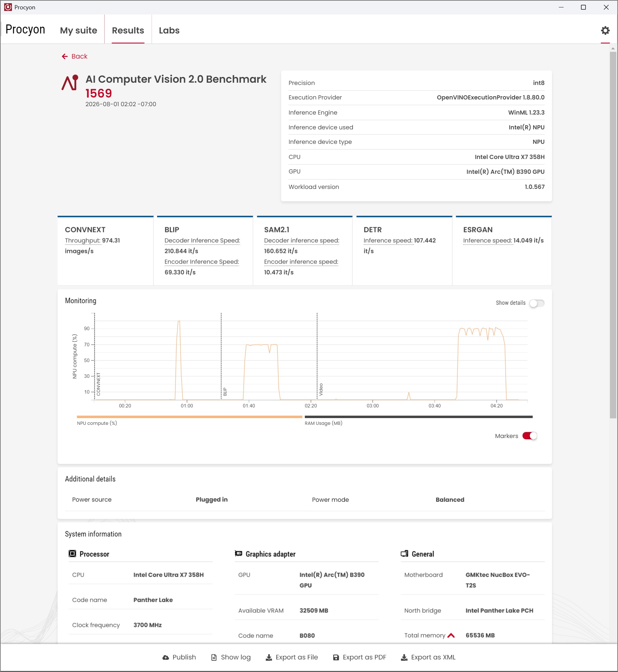Click the AI benchmark logo icon
The width and height of the screenshot is (618, 672).
pyautogui.click(x=70, y=83)
